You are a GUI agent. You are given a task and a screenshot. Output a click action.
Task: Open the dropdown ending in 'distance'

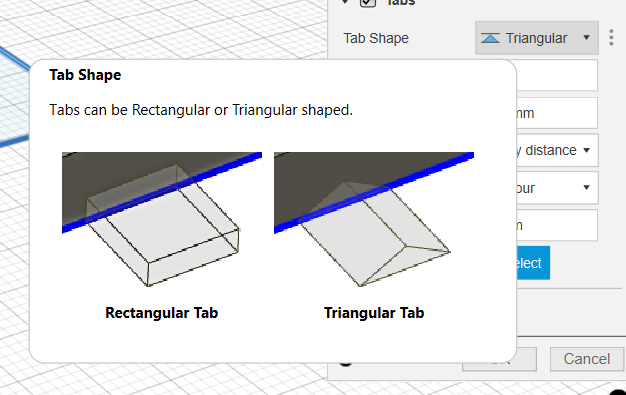(557, 151)
